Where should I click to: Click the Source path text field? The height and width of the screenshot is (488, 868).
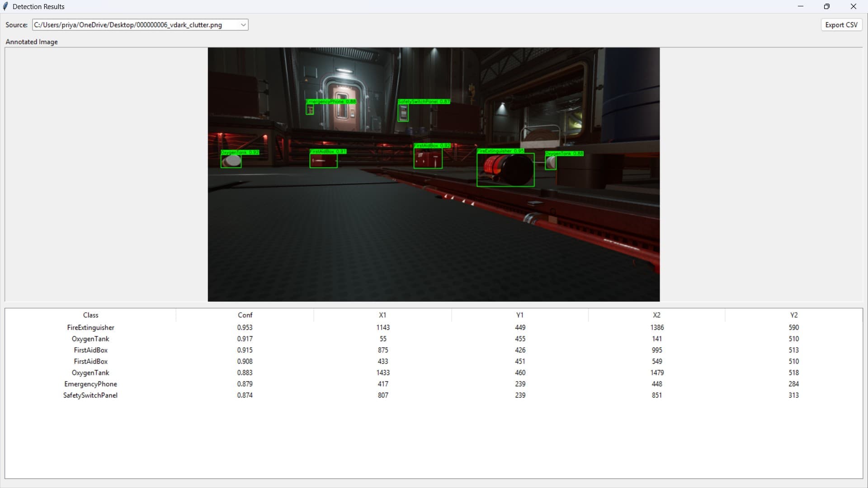click(x=136, y=25)
